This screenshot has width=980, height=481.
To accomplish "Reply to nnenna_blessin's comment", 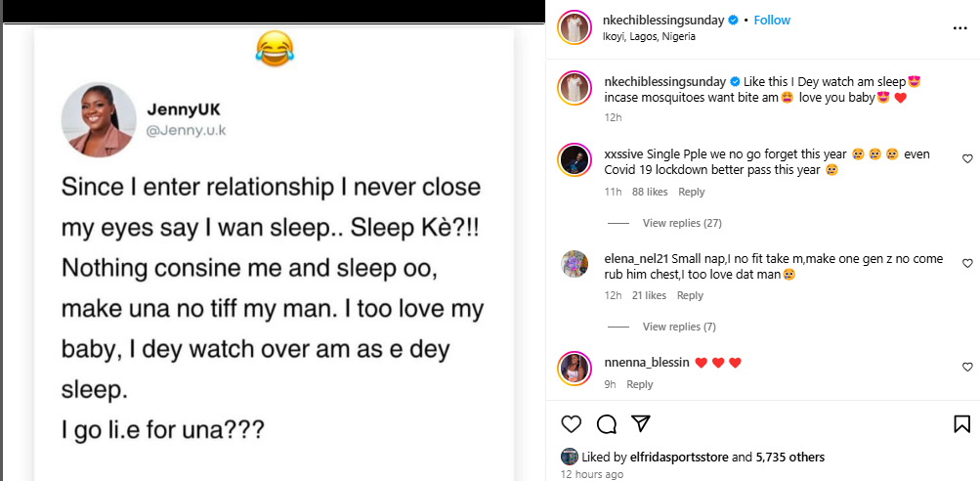I will click(639, 384).
